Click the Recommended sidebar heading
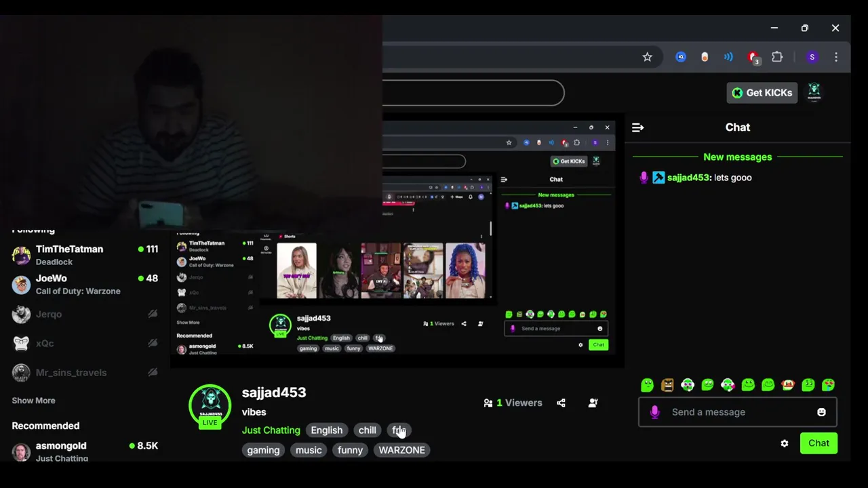This screenshot has width=868, height=488. point(45,426)
